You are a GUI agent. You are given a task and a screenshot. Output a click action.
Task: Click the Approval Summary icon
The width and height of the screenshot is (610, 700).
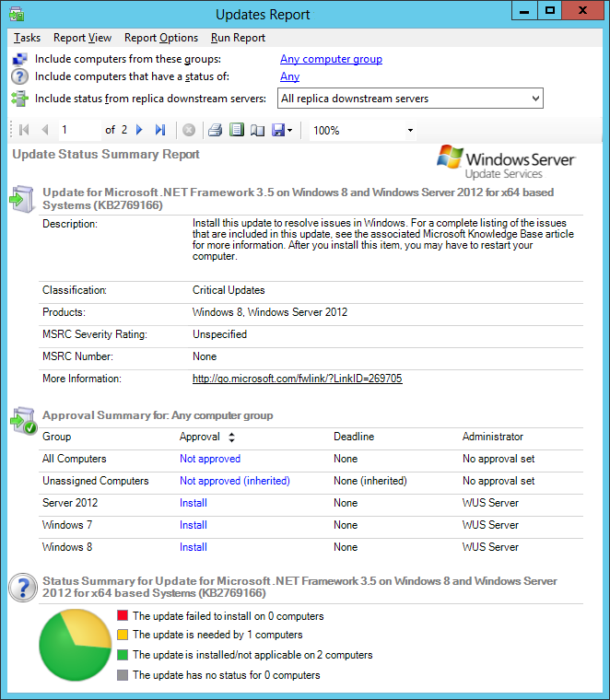[24, 420]
